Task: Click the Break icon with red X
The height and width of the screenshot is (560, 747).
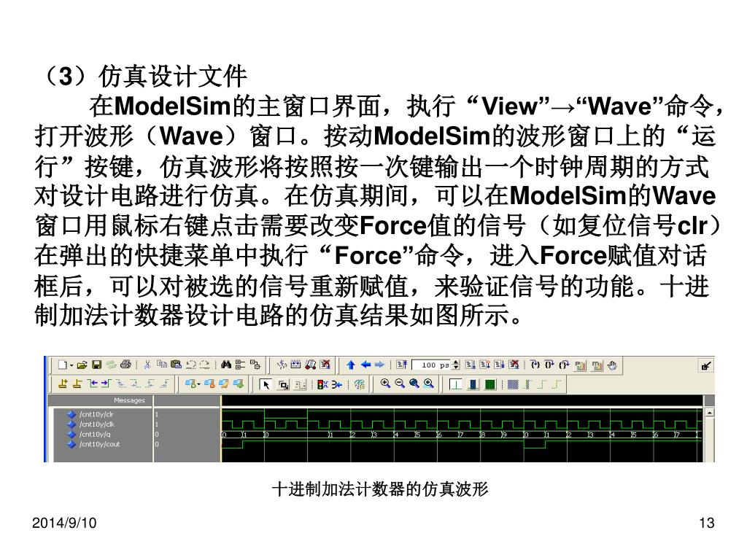Action: 514,365
